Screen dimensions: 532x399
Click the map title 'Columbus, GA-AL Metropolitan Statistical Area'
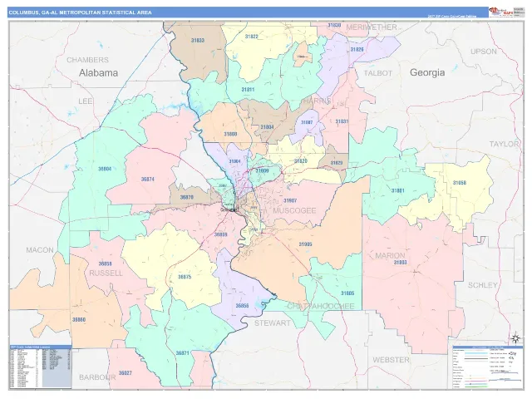80,12
